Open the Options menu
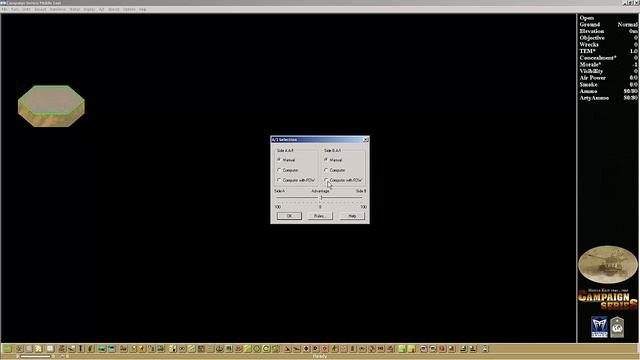 pos(129,9)
